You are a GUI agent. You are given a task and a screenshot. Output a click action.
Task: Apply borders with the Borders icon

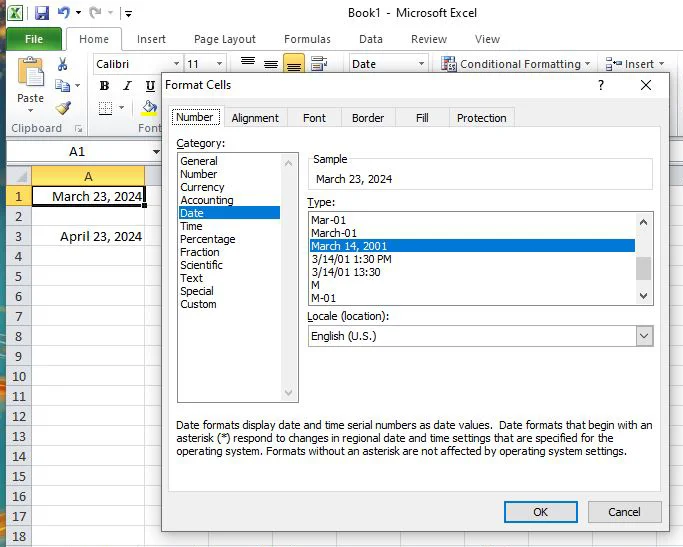(105, 108)
